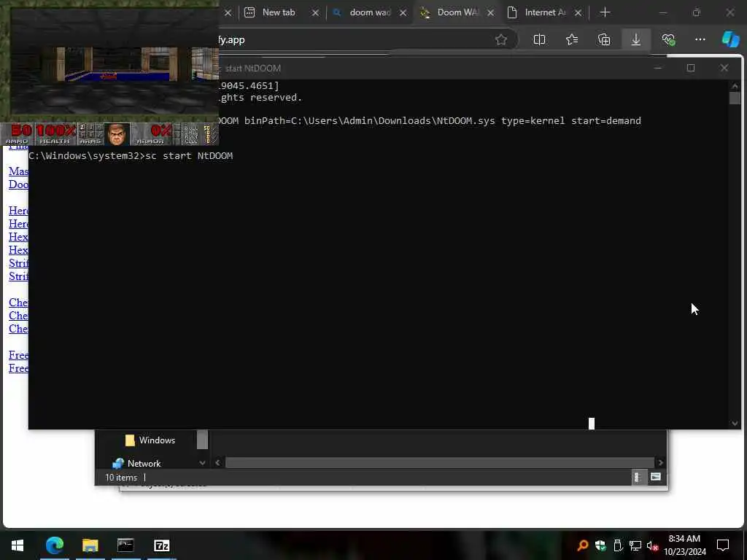Click Explorer horizontal scrollbar left arrow
Screen dimensions: 747x560
point(217,462)
